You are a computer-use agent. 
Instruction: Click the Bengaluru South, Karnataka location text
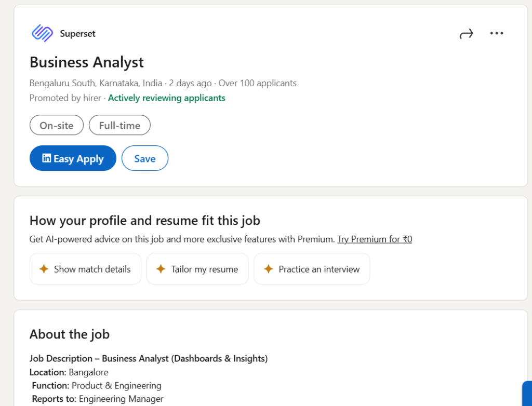(x=96, y=83)
